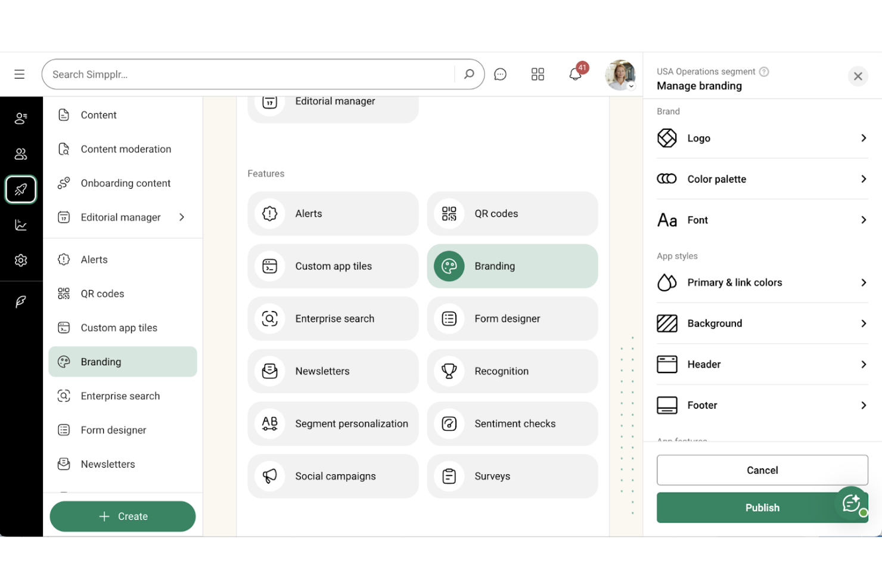Open the Recognition trophy feature tile

click(512, 371)
